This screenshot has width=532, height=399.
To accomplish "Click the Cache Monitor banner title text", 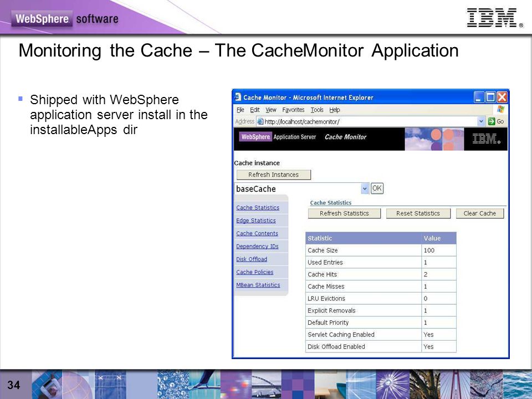I will coord(345,137).
